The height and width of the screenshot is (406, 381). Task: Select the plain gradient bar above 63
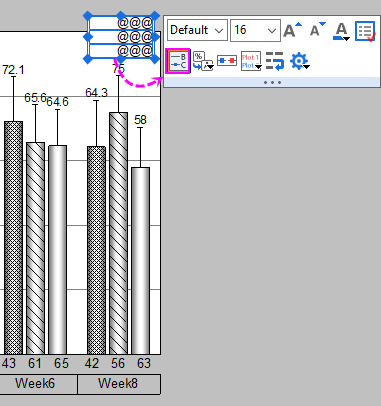tap(140, 261)
